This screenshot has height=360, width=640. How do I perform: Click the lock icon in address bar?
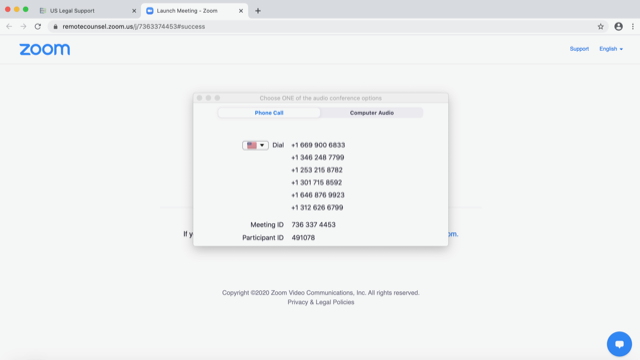pos(56,27)
